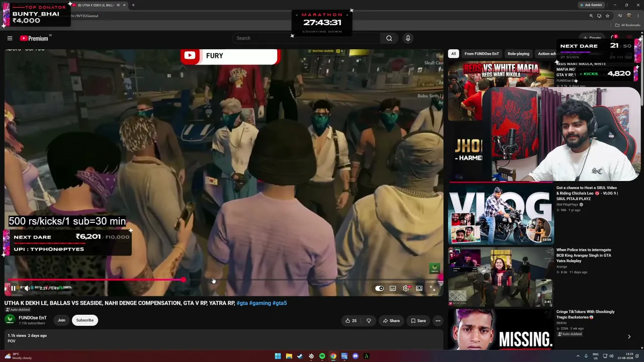644x362 pixels.
Task: Open Cringe TikTokers MISSING thumbnail
Action: coord(501,329)
